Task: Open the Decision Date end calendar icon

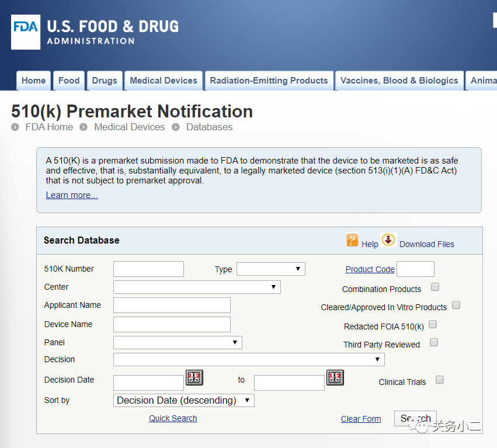Action: click(335, 377)
